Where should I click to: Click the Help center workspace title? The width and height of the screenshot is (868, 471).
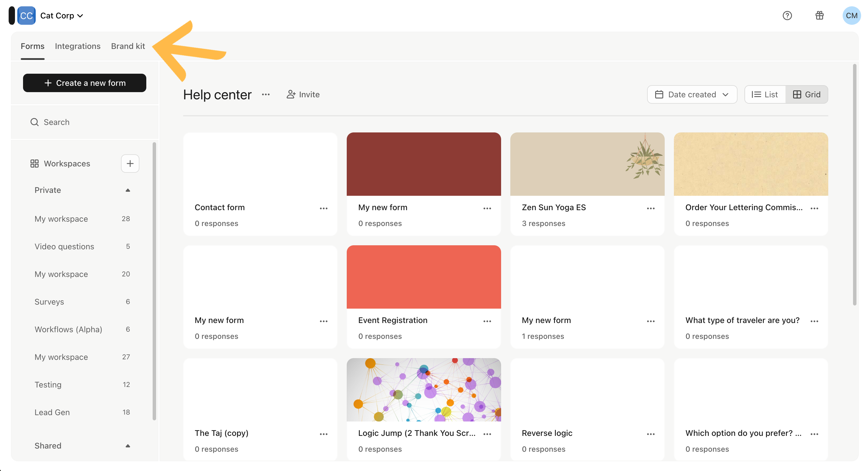tap(217, 95)
